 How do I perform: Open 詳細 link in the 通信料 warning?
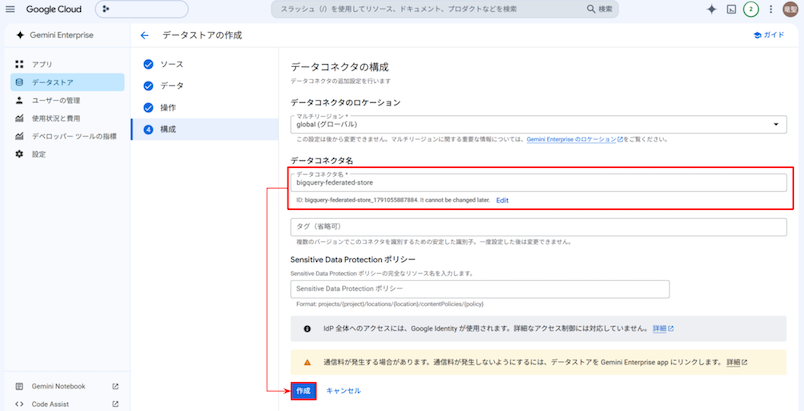point(737,362)
